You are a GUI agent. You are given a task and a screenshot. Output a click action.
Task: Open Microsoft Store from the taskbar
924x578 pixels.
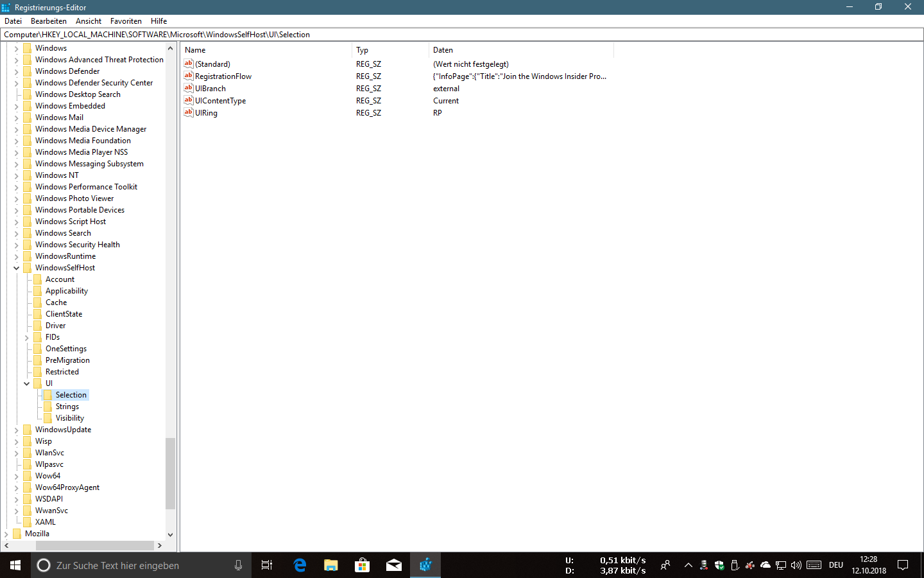click(363, 565)
